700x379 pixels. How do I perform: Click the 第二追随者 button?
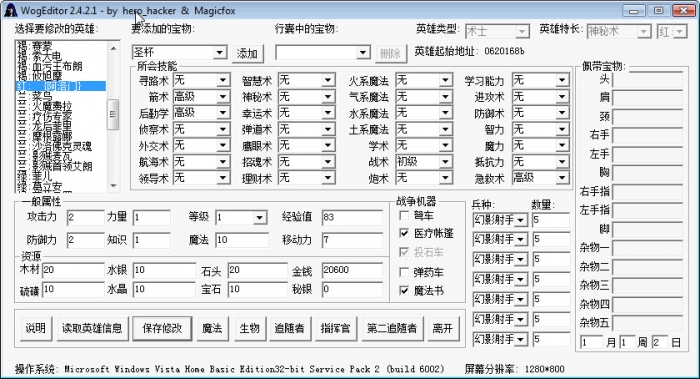click(x=392, y=329)
